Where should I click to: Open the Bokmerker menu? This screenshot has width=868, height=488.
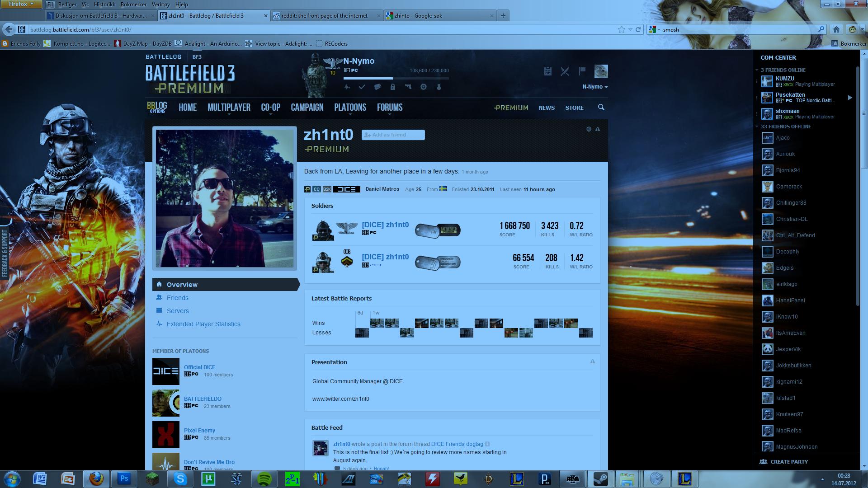pos(133,4)
